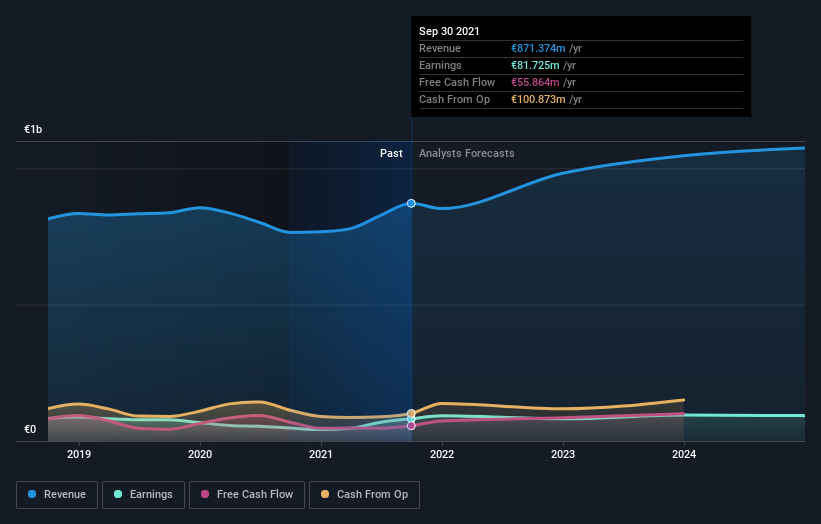Click the €100.873m cash from op value
This screenshot has height=524, width=821.
pyautogui.click(x=538, y=99)
